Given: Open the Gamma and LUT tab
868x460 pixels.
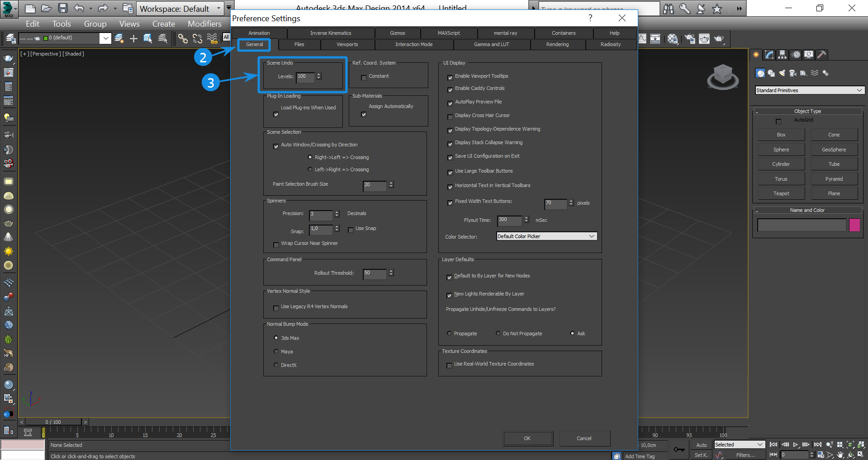Looking at the screenshot, I should tap(492, 44).
